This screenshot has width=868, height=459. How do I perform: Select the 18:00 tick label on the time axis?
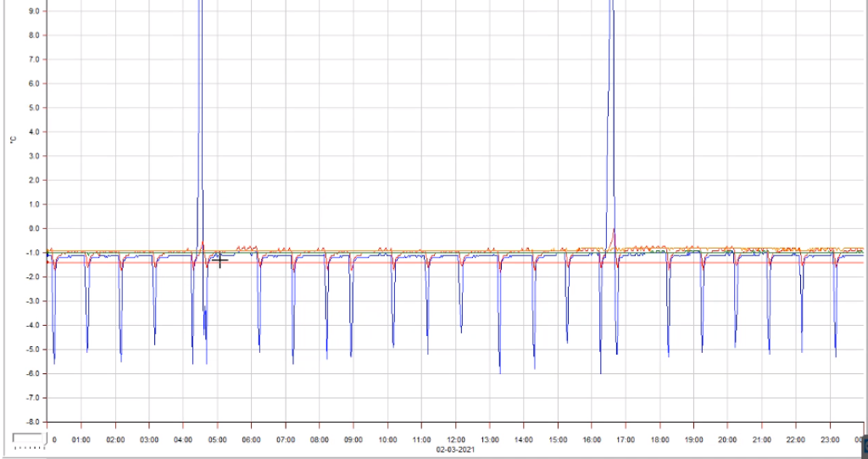coord(660,440)
